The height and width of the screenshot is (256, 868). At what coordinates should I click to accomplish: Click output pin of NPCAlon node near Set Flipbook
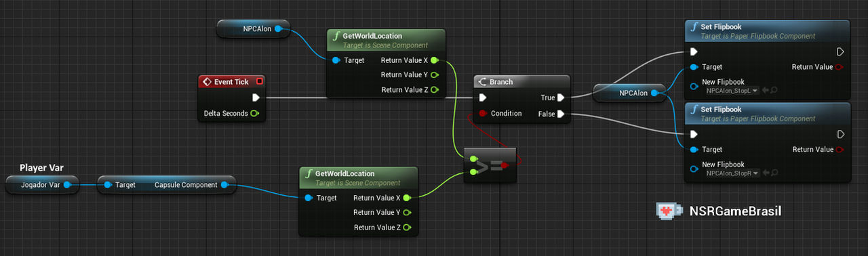655,93
